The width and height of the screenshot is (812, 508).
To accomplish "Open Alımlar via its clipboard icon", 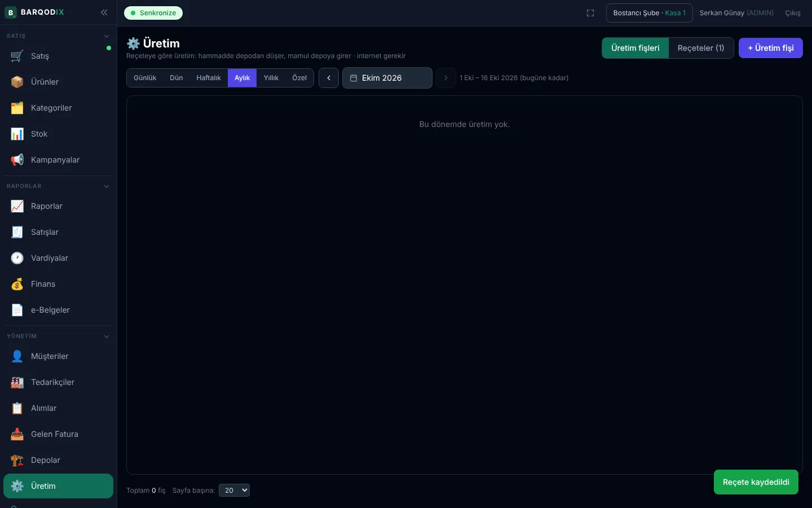I will (17, 408).
